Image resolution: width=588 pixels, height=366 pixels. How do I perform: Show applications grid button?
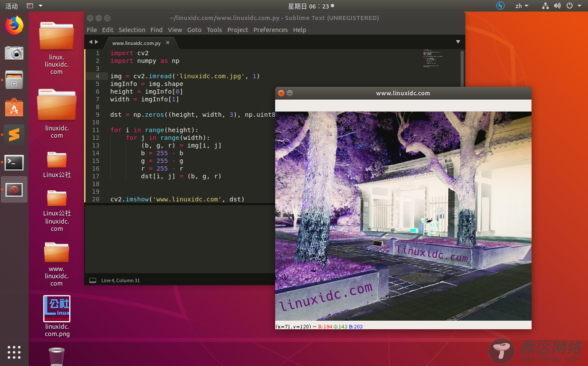coord(14,352)
